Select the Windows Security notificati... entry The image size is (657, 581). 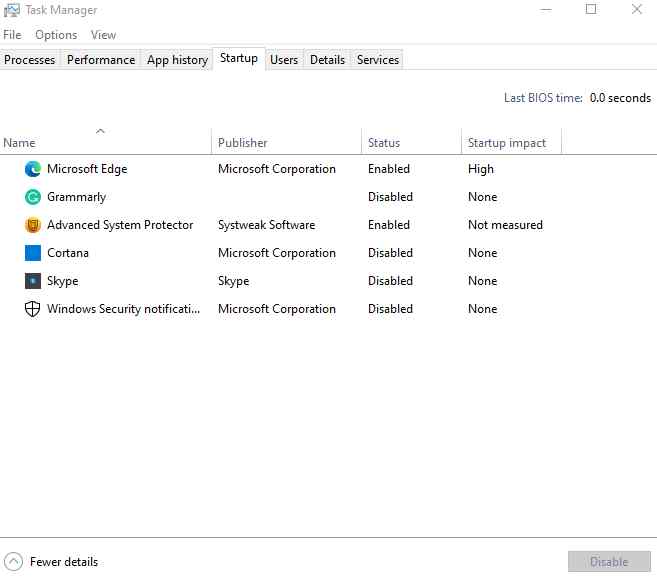point(124,309)
